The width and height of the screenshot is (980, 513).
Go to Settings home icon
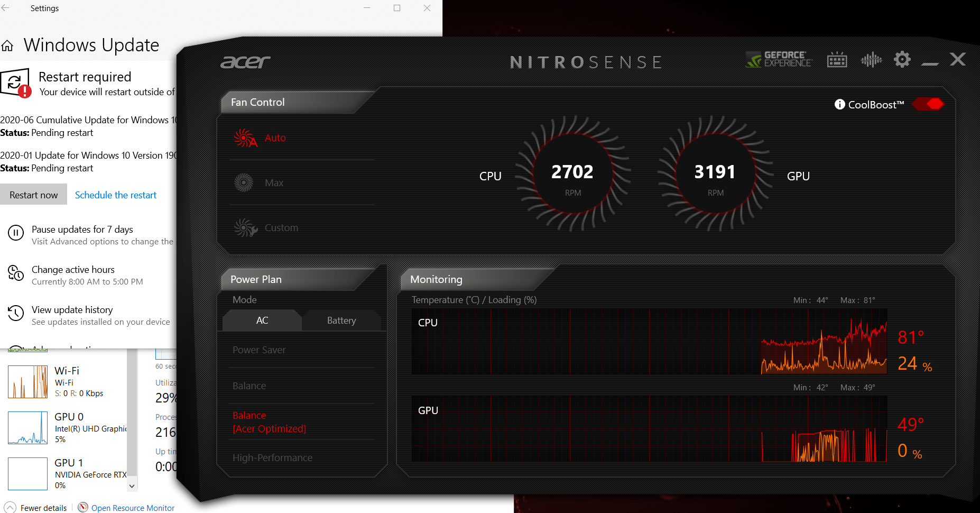pyautogui.click(x=7, y=46)
